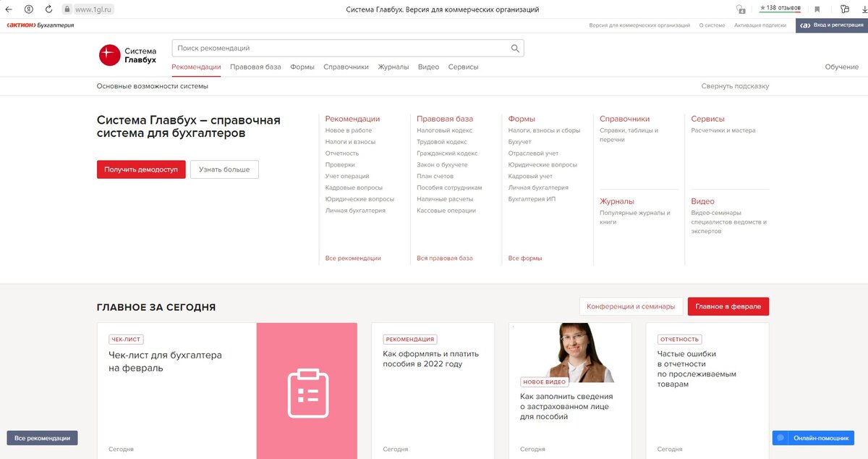This screenshot has width=868, height=459.
Task: Open Активация подписки link
Action: tap(760, 25)
